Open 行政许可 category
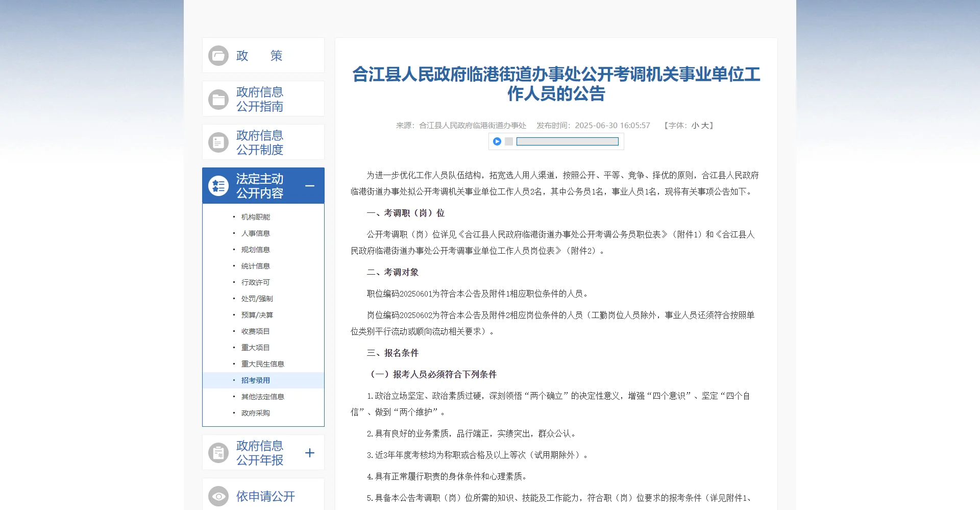 256,282
